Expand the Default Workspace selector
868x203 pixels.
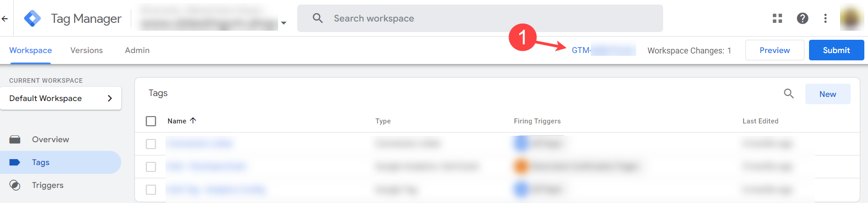pos(61,98)
